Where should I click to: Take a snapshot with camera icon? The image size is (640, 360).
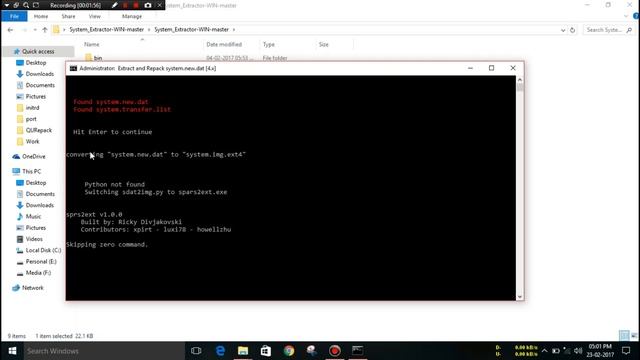tap(148, 5)
